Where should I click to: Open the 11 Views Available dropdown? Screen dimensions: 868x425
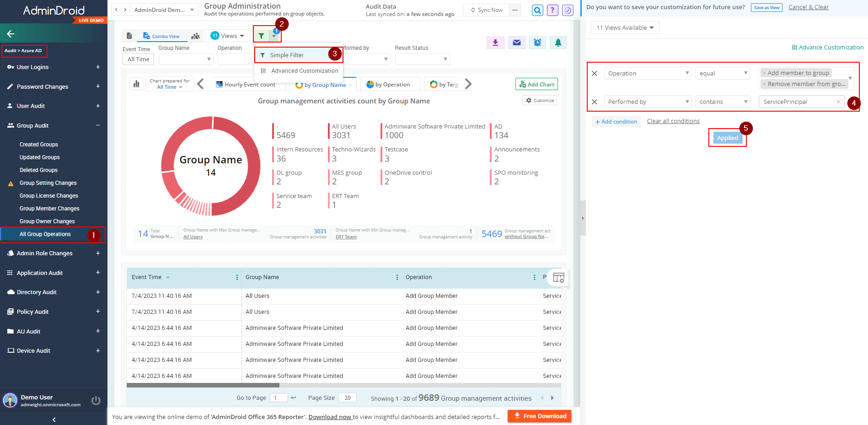(625, 28)
